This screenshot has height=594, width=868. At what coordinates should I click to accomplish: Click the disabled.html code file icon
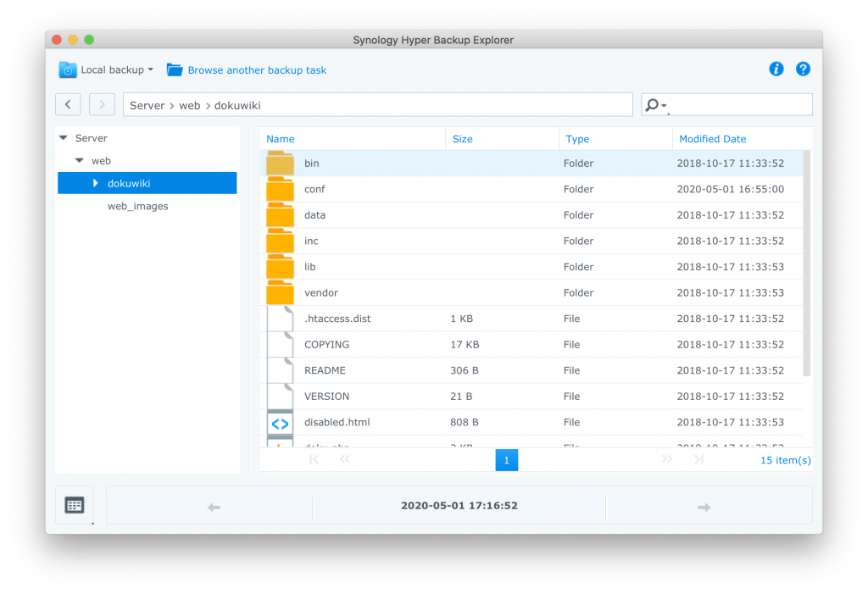coord(280,422)
